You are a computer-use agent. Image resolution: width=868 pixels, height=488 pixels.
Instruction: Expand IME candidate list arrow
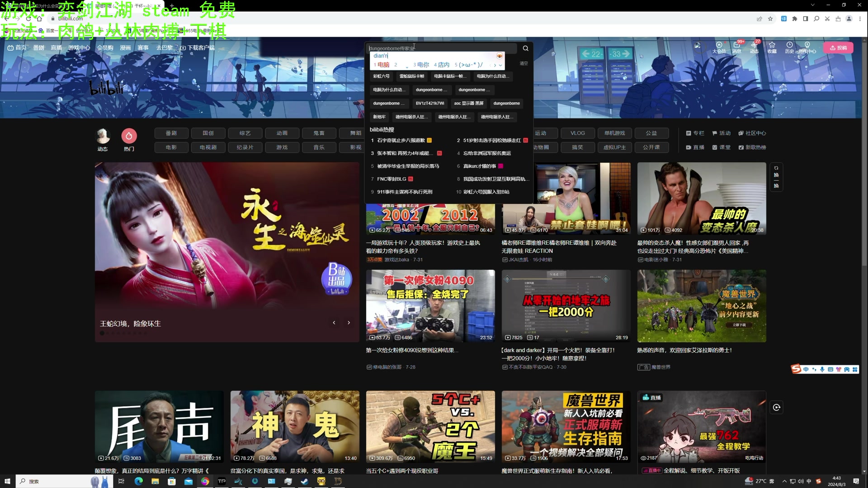[x=500, y=65]
